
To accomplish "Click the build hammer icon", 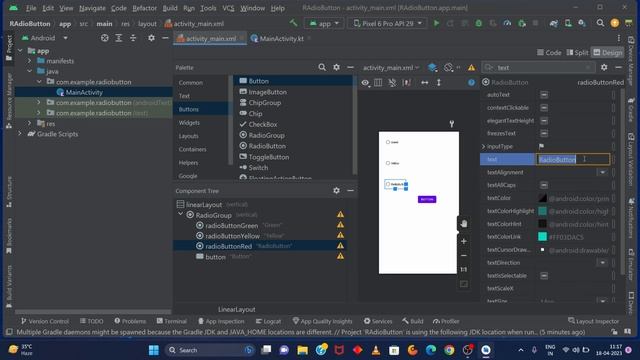I will click(x=293, y=23).
